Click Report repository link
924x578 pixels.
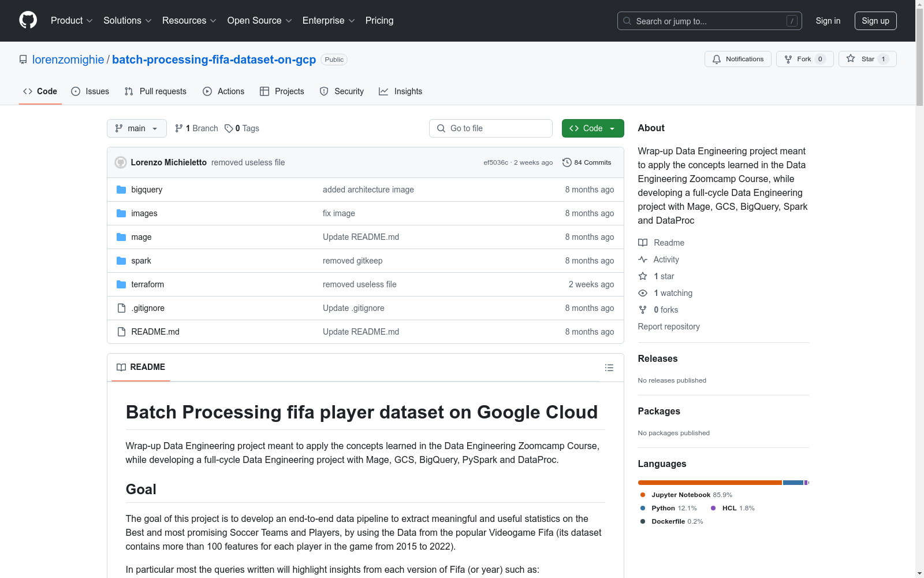tap(669, 327)
